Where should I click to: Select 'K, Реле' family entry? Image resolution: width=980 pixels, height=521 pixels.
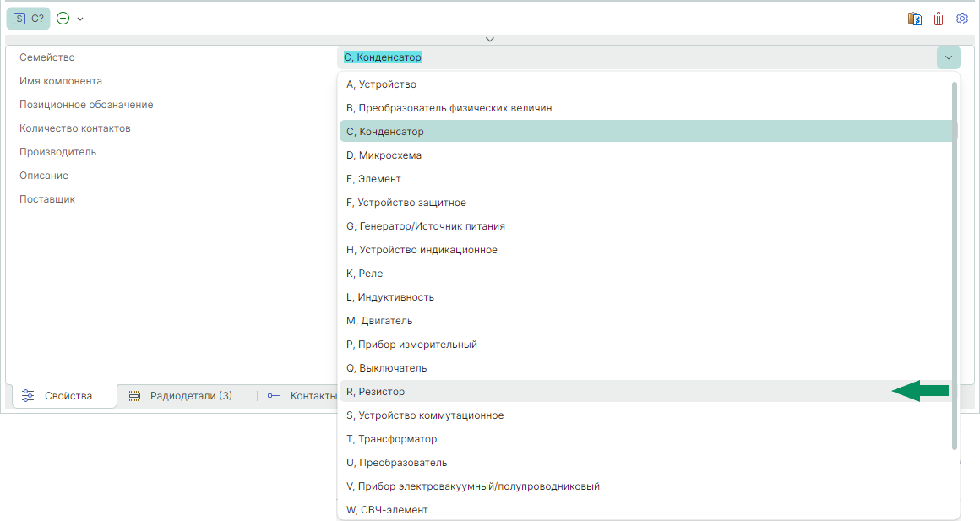tap(365, 274)
